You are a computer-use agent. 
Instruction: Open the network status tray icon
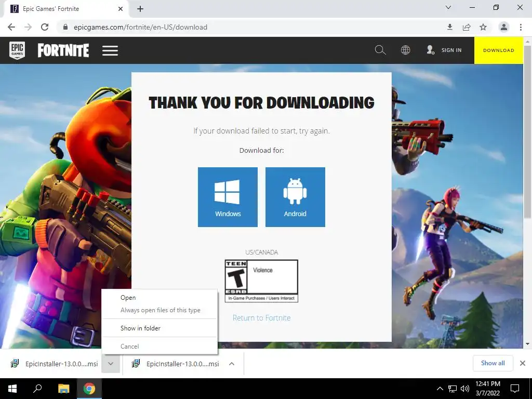click(x=453, y=389)
